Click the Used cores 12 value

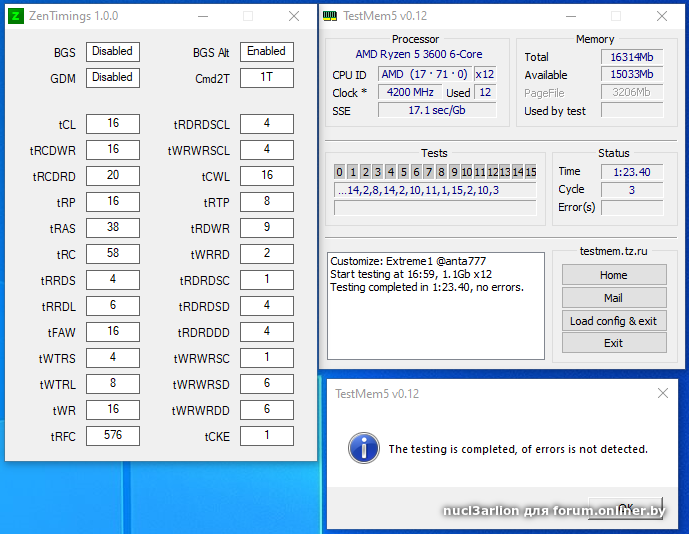(x=485, y=92)
